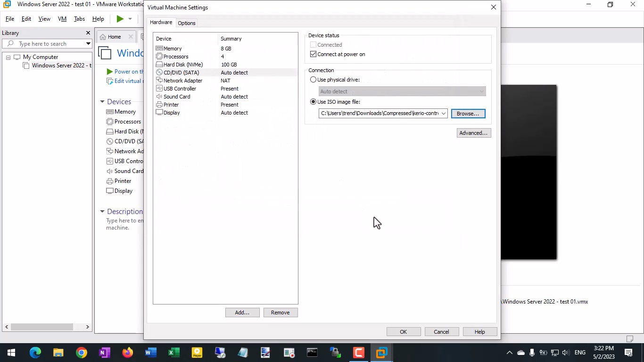Viewport: 644px width, 362px height.
Task: Collapse the Devices section
Action: [x=102, y=102]
